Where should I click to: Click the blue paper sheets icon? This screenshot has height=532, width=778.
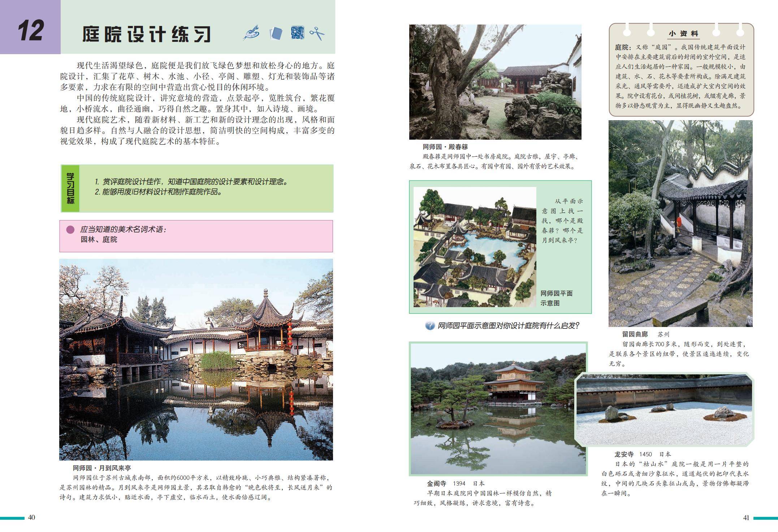276,33
